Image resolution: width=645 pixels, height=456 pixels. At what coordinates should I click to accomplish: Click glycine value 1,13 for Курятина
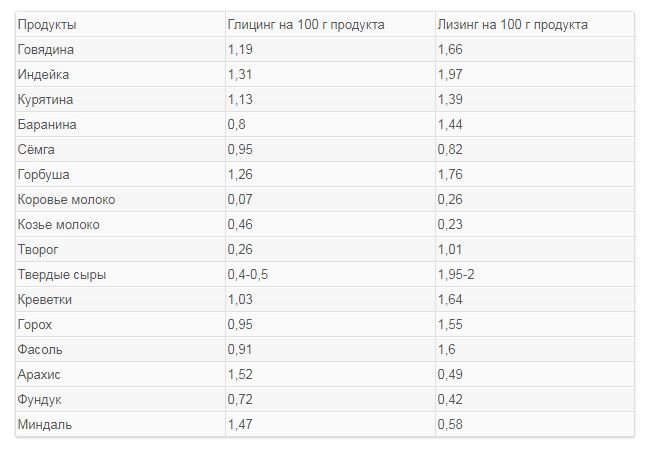(240, 99)
